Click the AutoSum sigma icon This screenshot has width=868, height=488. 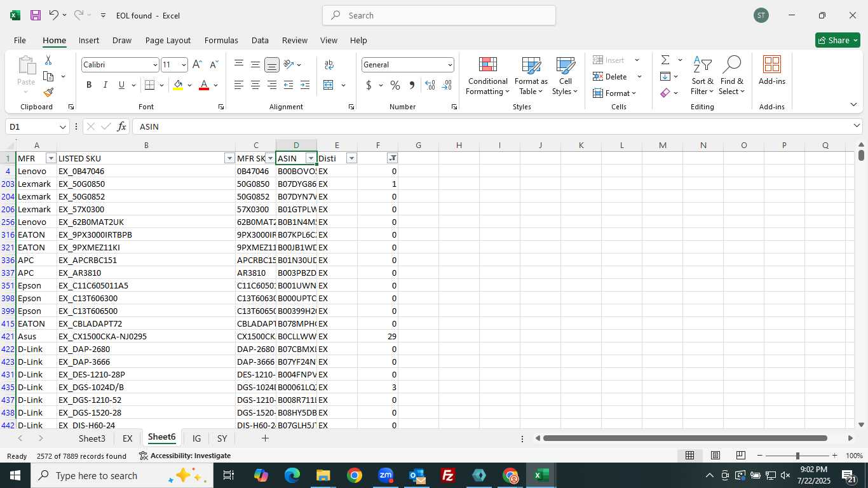pos(665,60)
